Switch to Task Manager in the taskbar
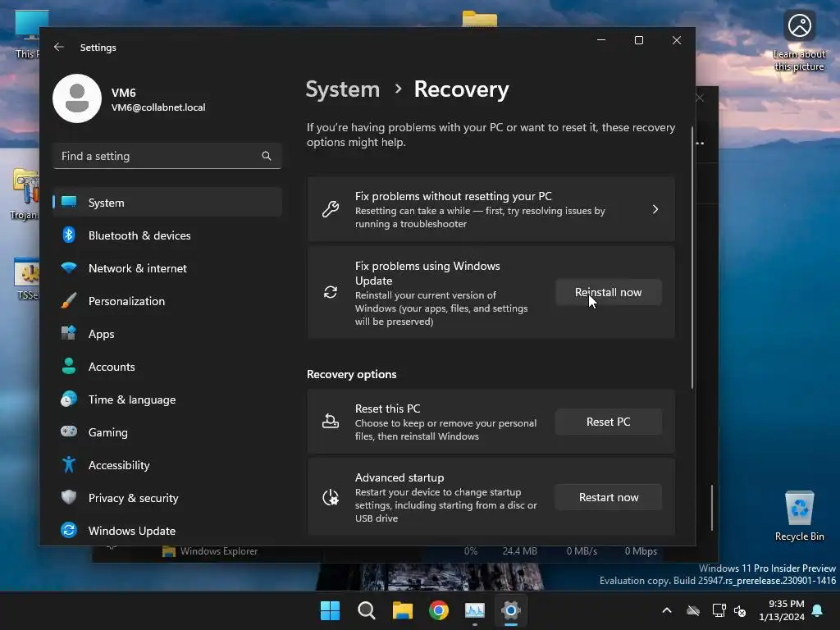The width and height of the screenshot is (840, 630). tap(475, 610)
